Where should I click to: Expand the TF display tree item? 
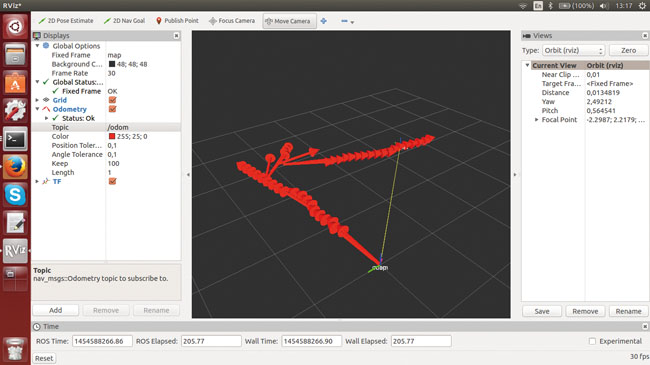[x=37, y=181]
